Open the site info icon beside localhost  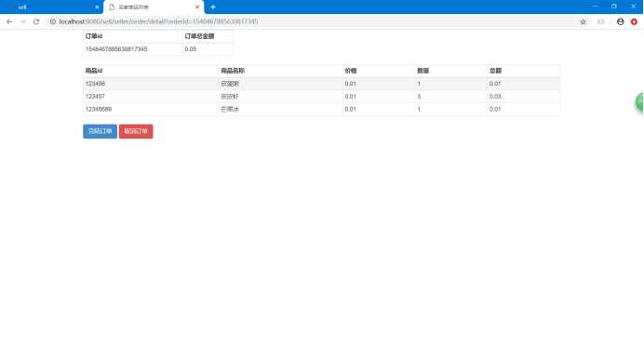[52, 21]
